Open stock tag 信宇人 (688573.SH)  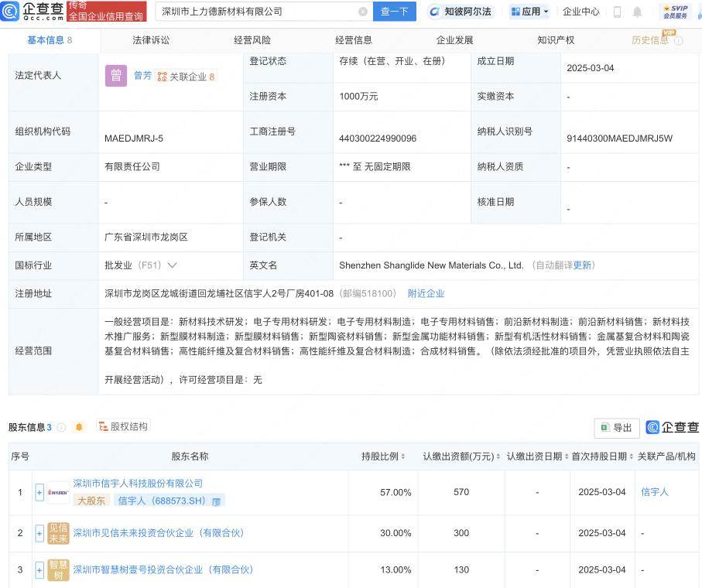click(x=170, y=501)
